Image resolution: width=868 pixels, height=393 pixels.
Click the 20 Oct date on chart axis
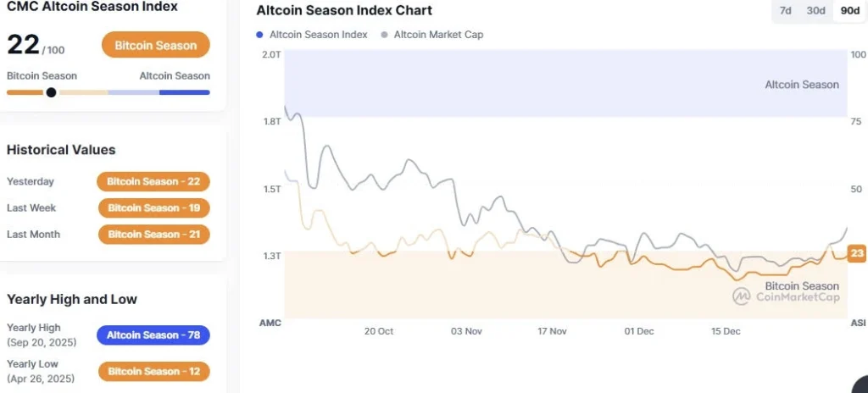pos(379,331)
